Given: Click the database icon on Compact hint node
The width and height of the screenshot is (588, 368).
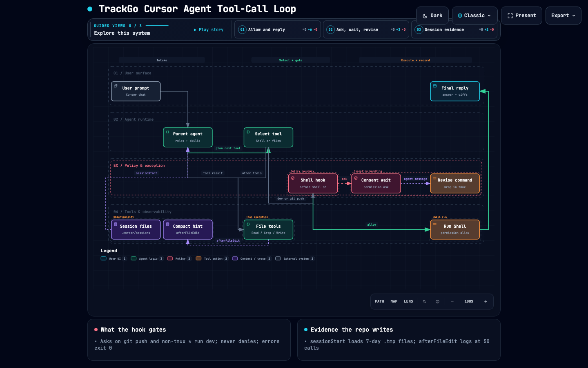Looking at the screenshot, I should pos(167,224).
